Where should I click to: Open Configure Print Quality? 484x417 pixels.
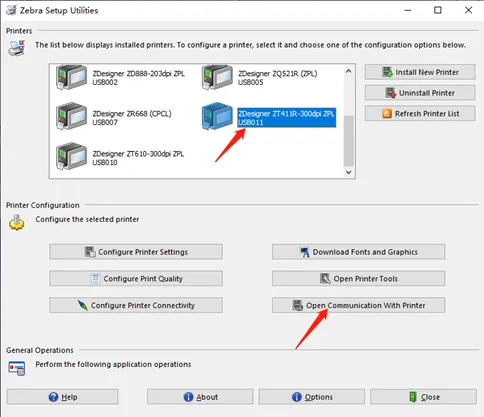136,278
